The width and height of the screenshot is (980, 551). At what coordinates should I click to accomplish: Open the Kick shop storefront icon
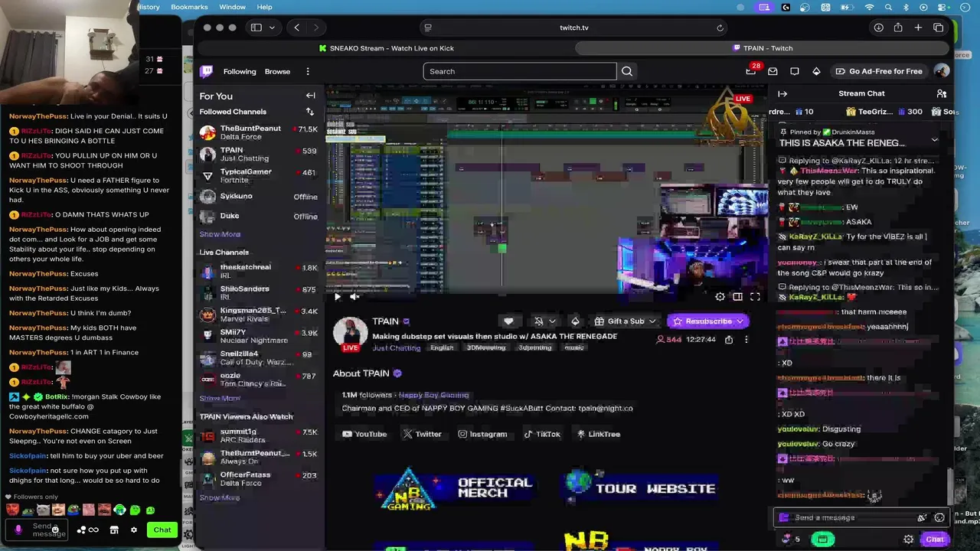114,530
